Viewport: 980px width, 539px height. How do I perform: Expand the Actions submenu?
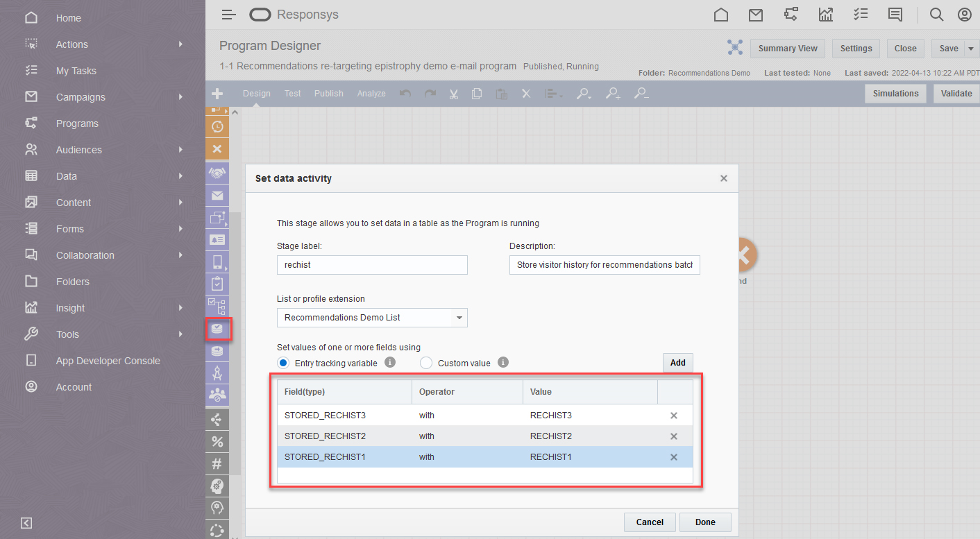coord(180,44)
